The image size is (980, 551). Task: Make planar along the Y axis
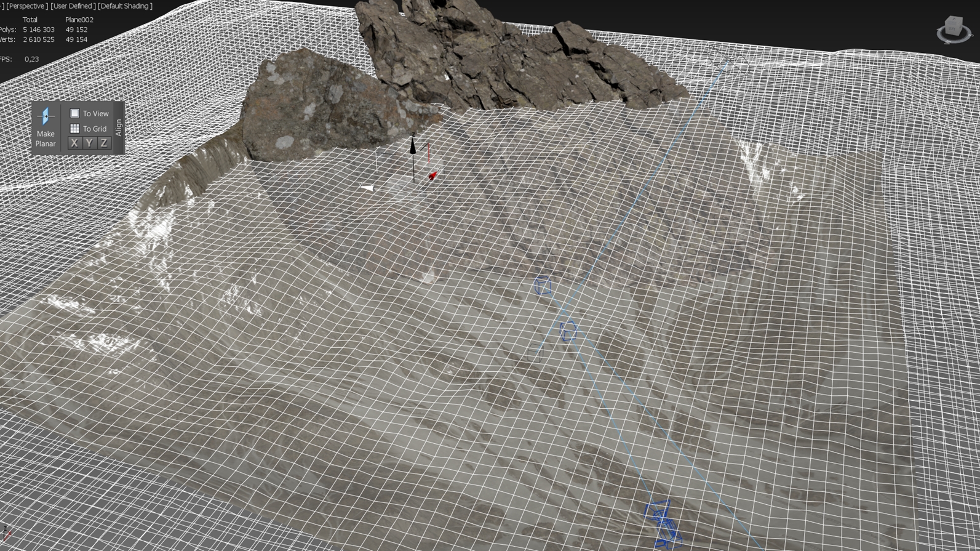point(89,143)
